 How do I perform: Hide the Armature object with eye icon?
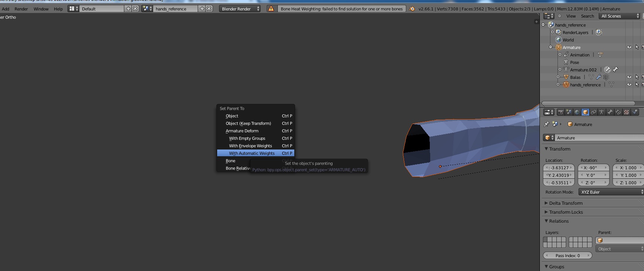click(x=629, y=47)
